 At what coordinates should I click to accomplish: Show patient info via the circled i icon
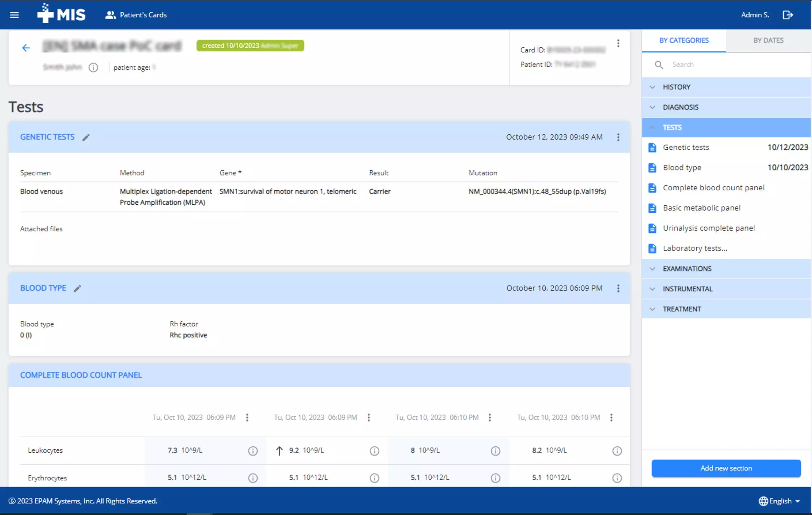(x=93, y=68)
